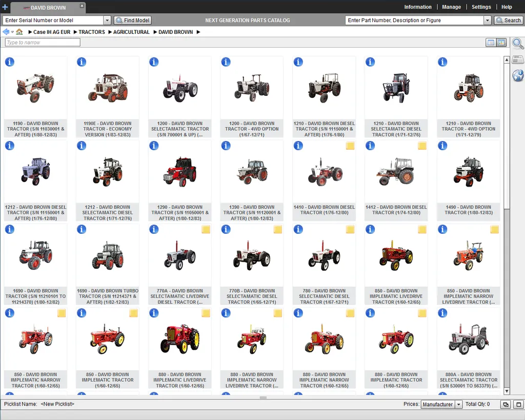Navigate to DAVID BROWN breadcrumb

click(175, 32)
